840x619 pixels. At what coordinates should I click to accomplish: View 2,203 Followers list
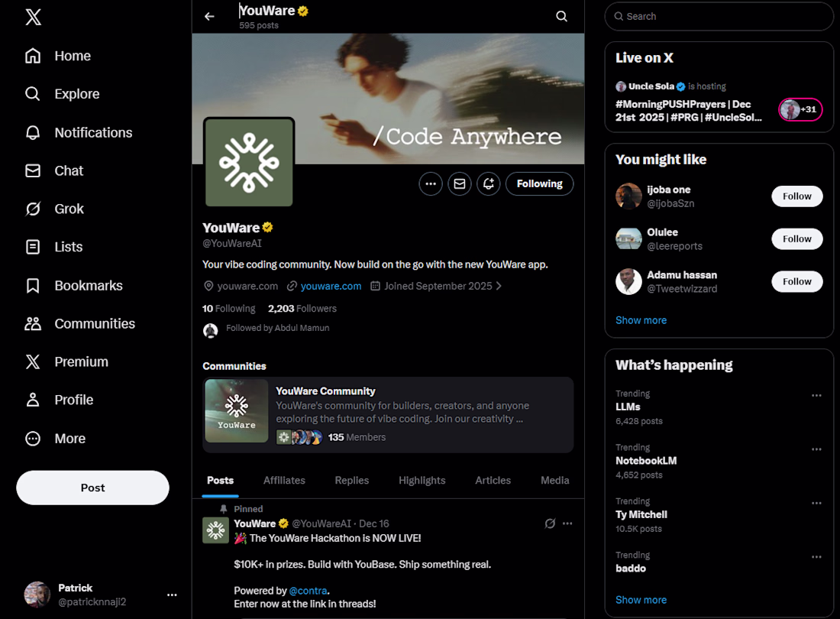[x=302, y=309]
